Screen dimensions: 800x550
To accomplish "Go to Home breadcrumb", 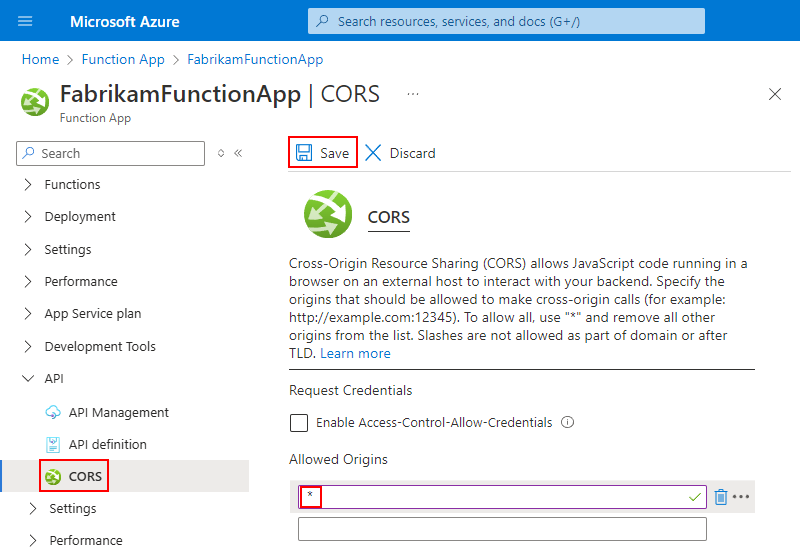I will [40, 59].
